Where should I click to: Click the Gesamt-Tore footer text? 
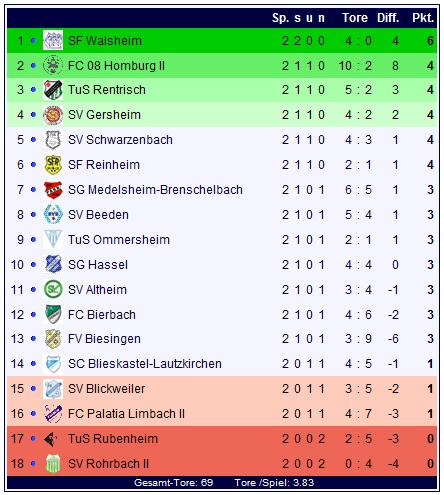[173, 483]
